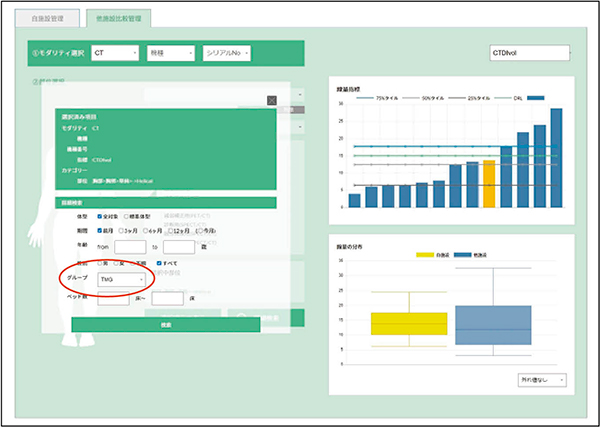Open the CTDIvol indicator dropdown
The height and width of the screenshot is (427, 600).
(x=529, y=53)
